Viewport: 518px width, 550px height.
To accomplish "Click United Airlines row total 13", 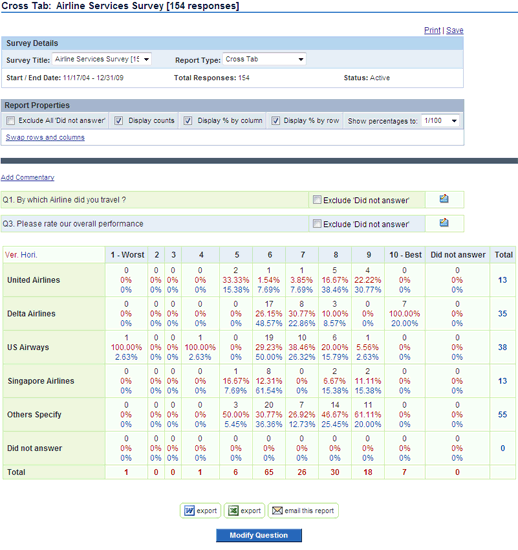I will 503,280.
